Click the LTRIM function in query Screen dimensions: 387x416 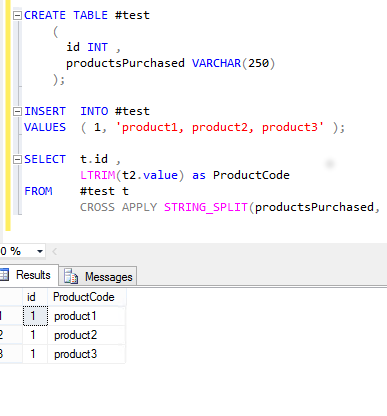tap(98, 175)
